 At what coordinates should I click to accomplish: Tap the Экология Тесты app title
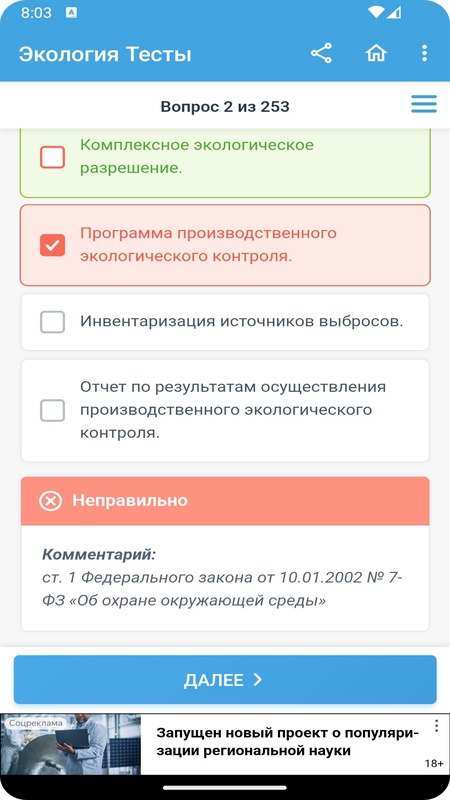pyautogui.click(x=105, y=54)
